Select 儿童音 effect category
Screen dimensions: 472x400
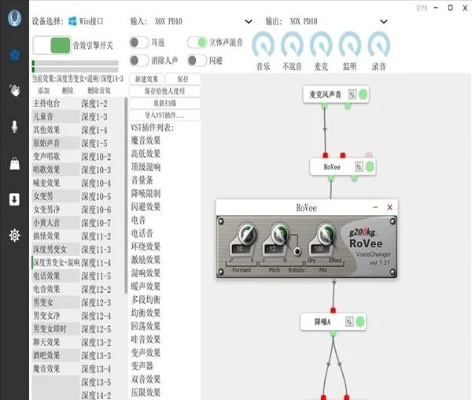pos(56,117)
